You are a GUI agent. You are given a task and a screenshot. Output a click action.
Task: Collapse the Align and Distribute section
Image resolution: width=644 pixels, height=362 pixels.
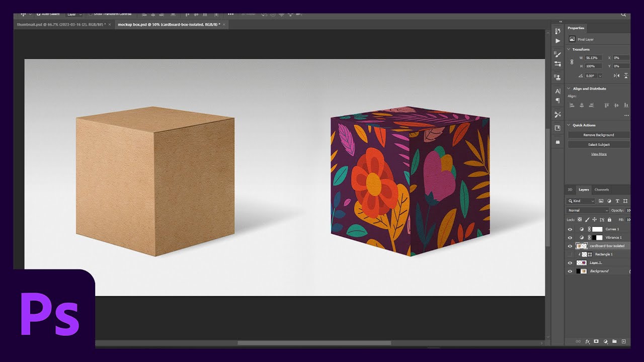point(569,88)
